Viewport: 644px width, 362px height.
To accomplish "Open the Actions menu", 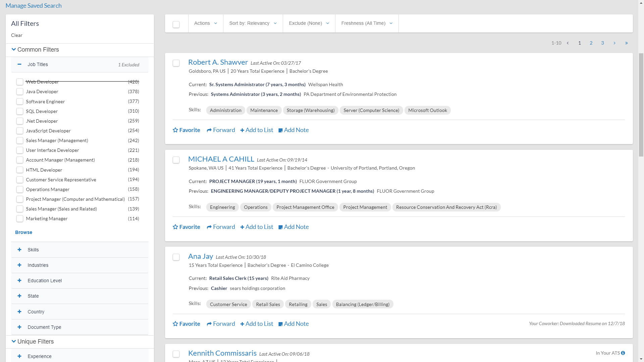I will (x=205, y=23).
